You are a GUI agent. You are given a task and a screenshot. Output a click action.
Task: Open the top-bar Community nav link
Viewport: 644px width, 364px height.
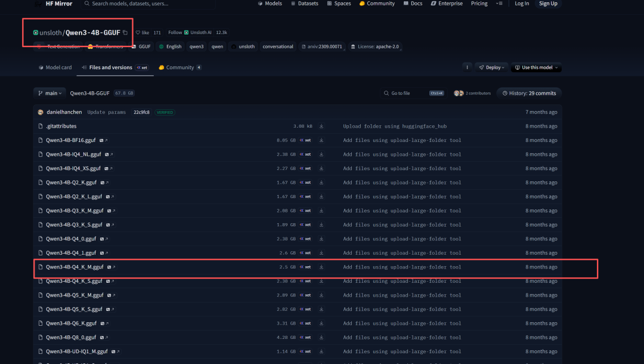(377, 4)
